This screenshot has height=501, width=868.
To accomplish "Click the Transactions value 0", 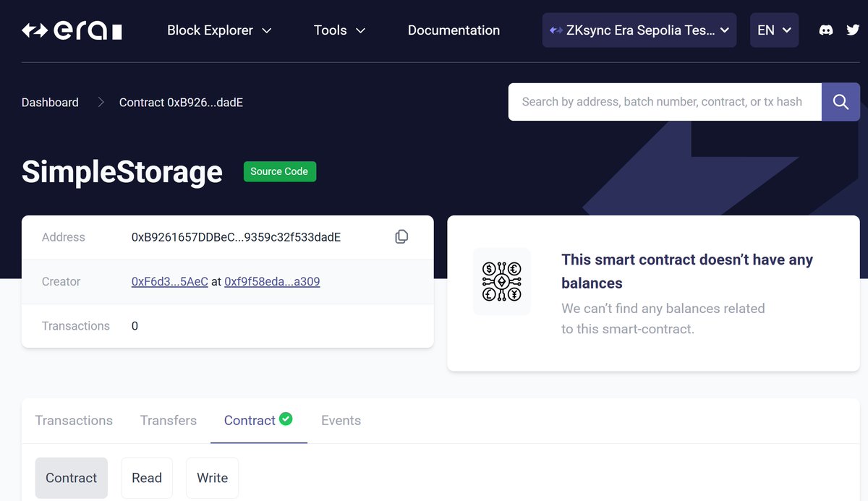I will (x=135, y=326).
